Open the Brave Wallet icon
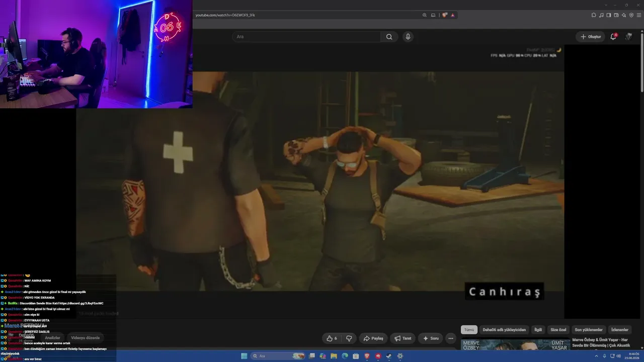 [x=616, y=15]
